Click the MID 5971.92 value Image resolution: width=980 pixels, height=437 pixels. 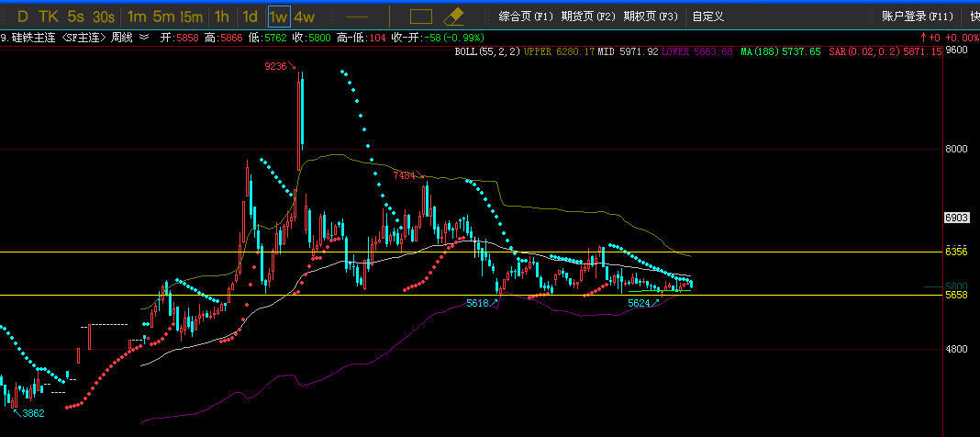[628, 52]
